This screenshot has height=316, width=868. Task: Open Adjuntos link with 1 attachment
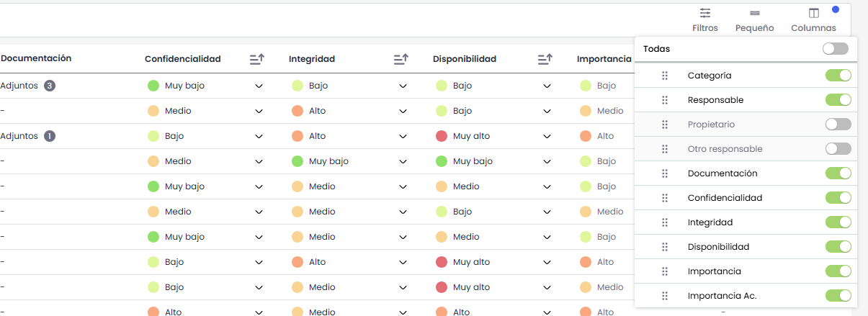[27, 136]
